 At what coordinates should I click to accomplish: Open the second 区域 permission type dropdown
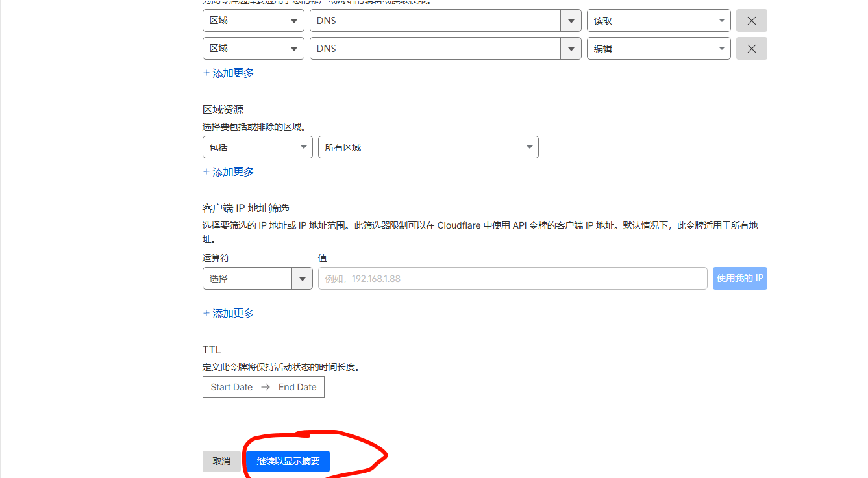(x=253, y=48)
